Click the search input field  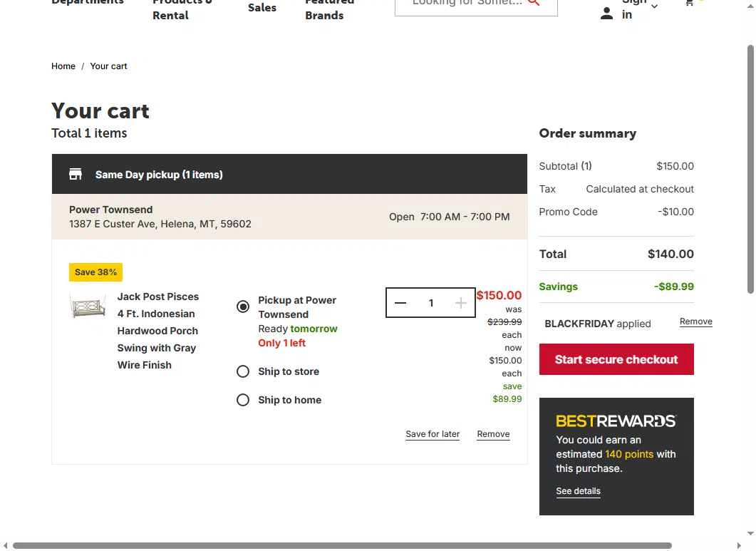pyautogui.click(x=466, y=4)
